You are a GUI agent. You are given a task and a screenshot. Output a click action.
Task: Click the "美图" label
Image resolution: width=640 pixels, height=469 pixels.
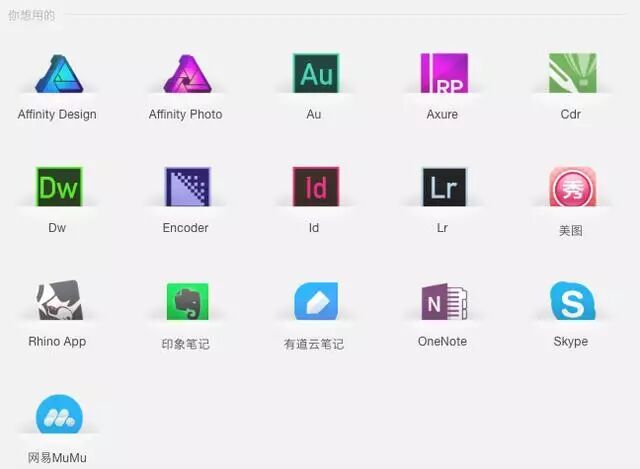[571, 231]
